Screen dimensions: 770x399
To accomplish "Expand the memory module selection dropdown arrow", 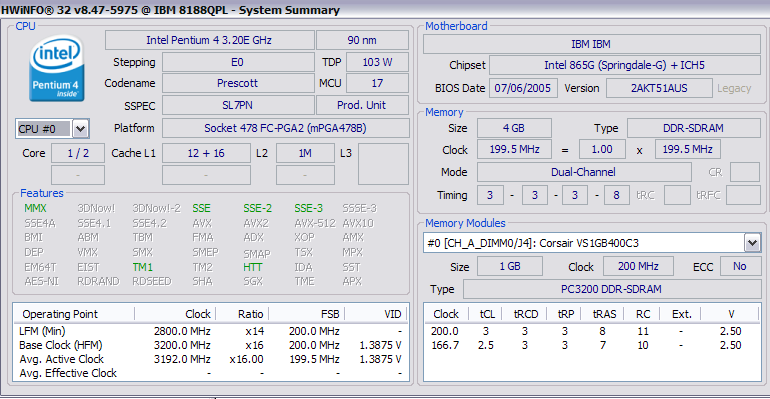I will tap(752, 243).
